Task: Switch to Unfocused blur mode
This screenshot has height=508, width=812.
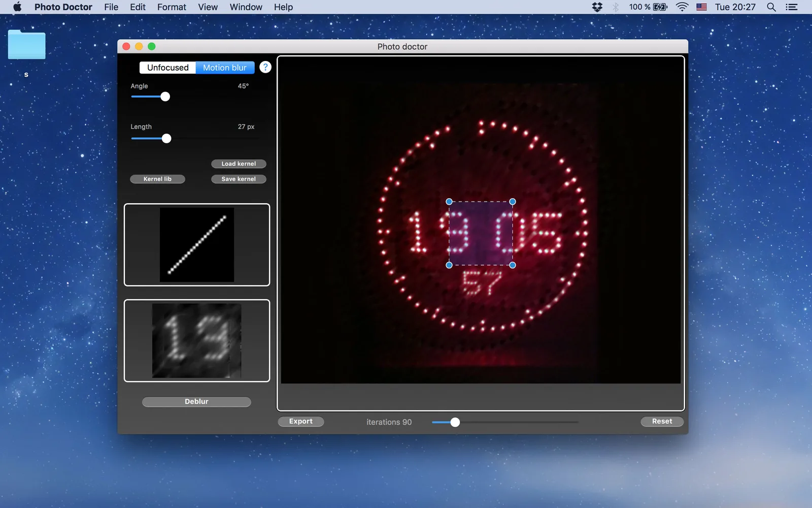Action: [x=167, y=68]
